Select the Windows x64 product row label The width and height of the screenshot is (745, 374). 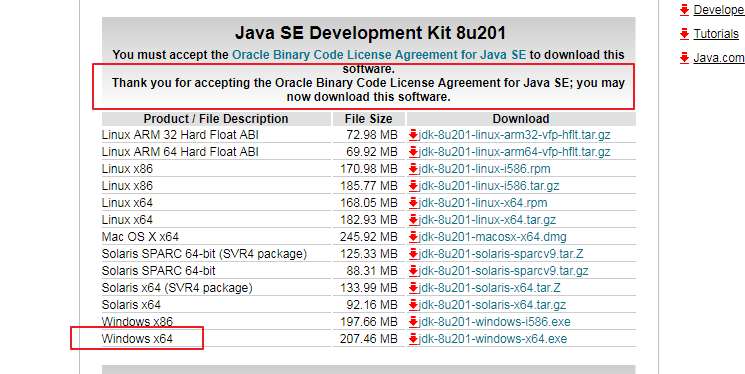pyautogui.click(x=137, y=339)
